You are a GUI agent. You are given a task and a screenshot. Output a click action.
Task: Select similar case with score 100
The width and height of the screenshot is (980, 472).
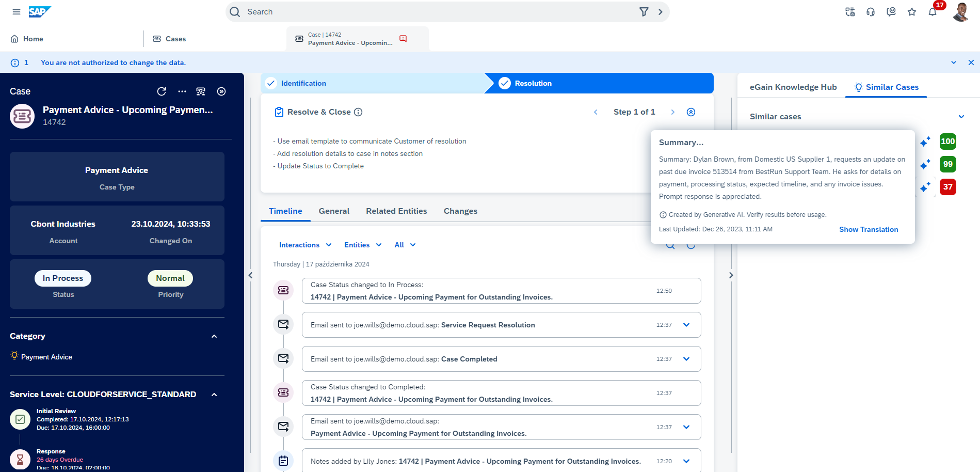point(948,141)
